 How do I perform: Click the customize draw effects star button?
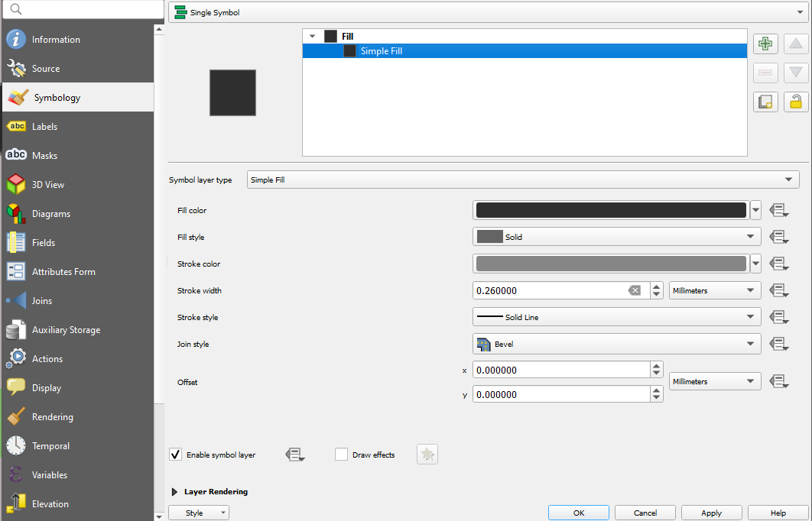click(x=427, y=455)
